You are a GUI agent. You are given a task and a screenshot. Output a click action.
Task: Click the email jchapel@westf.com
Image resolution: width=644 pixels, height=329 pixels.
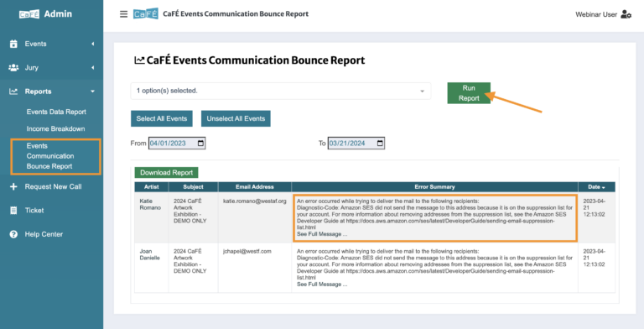tap(247, 251)
